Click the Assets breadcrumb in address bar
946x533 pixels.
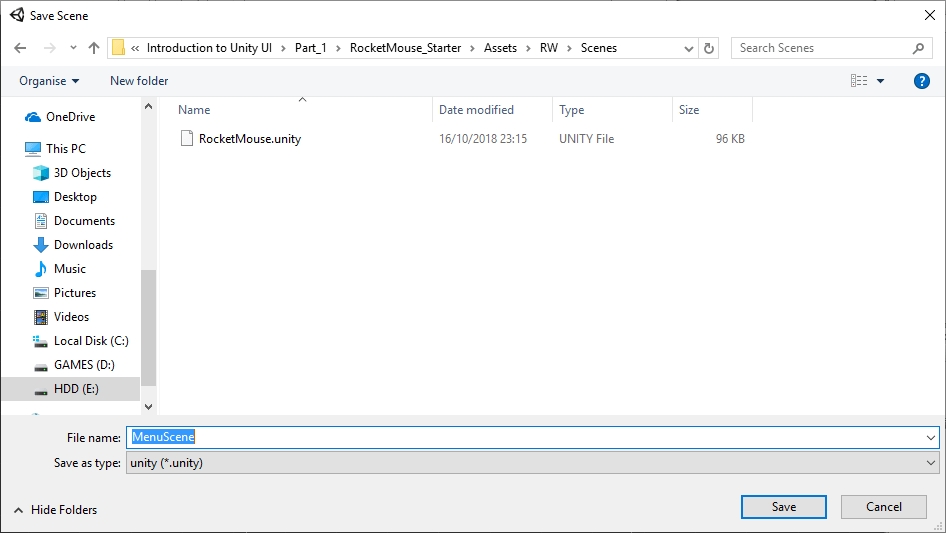click(x=500, y=48)
